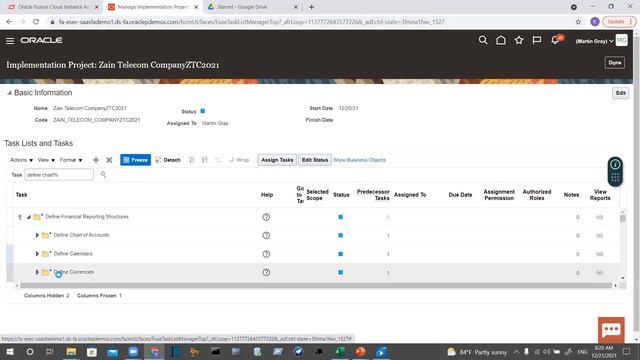Open the search magnifier in Oracle header
This screenshot has height=360, width=640.
(483, 40)
